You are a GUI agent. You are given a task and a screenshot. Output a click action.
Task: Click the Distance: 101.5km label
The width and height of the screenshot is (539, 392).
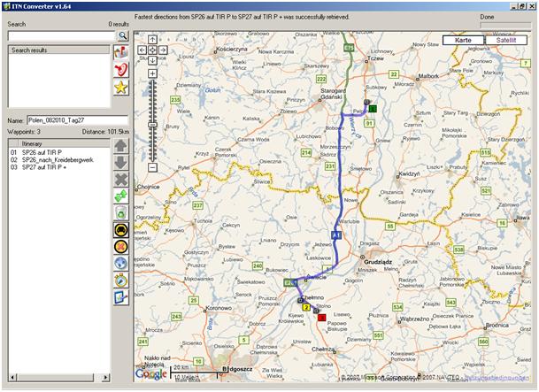105,132
